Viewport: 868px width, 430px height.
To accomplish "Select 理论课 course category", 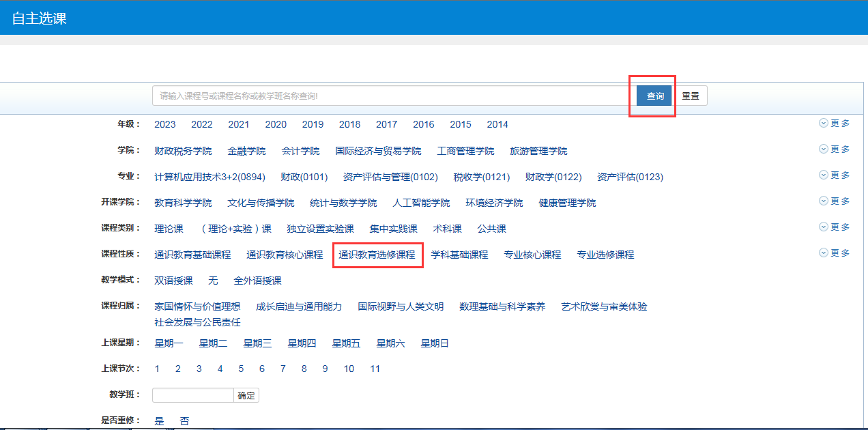I will tap(169, 229).
